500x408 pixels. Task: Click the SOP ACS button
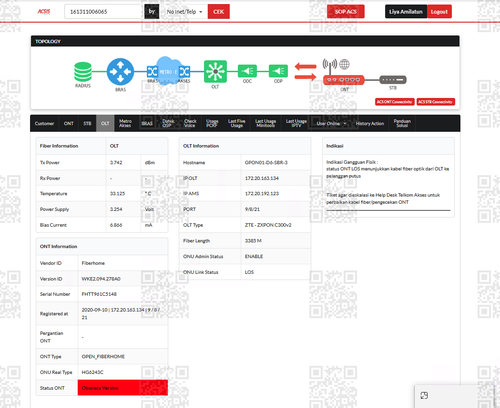pyautogui.click(x=346, y=12)
